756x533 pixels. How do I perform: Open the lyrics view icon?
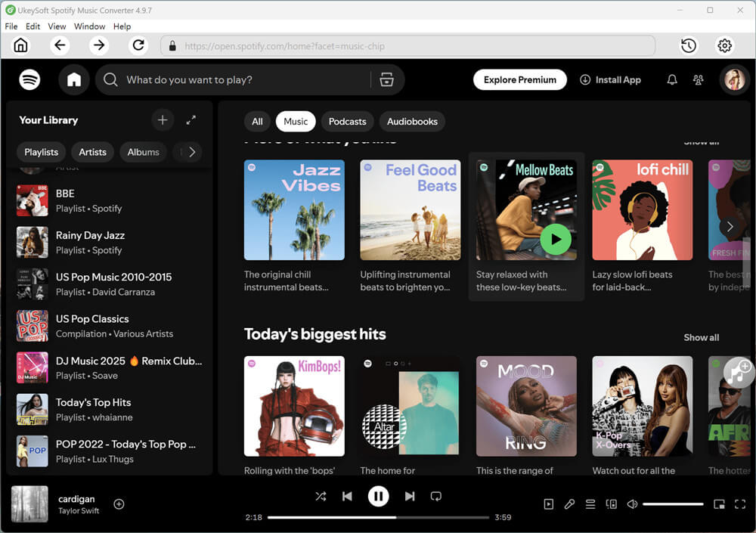[x=569, y=504]
